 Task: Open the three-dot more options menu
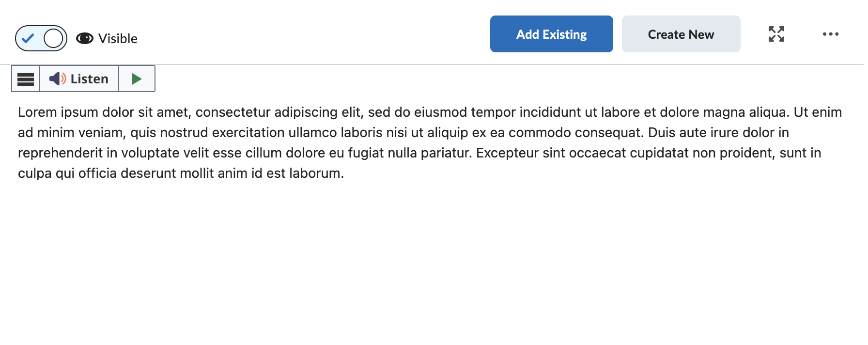click(x=830, y=34)
